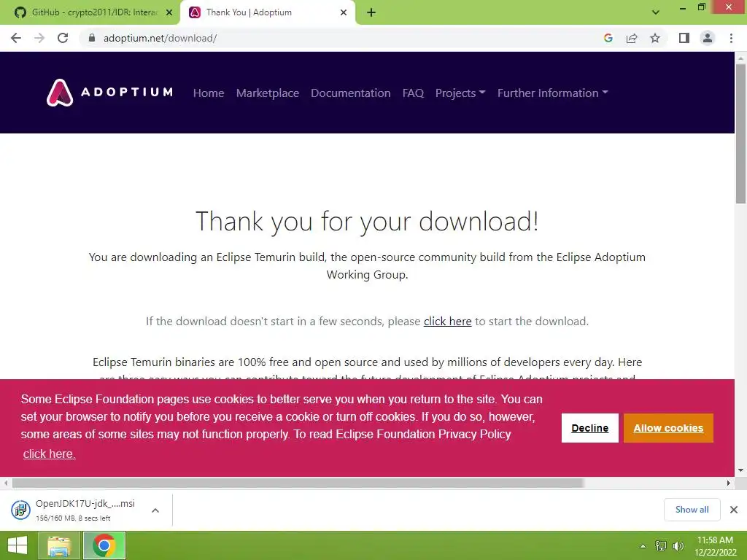Open the Chrome three-dot menu
This screenshot has width=747, height=560.
(x=731, y=38)
